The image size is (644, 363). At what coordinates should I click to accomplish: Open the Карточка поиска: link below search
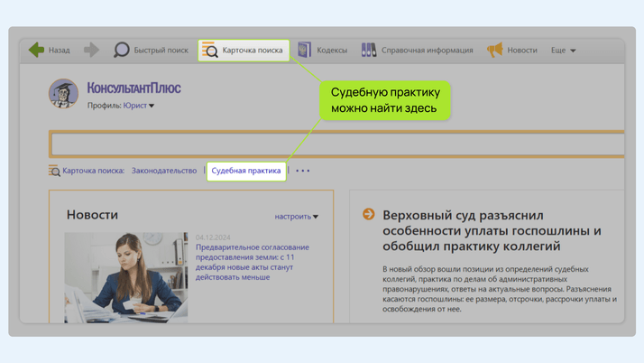click(x=93, y=171)
